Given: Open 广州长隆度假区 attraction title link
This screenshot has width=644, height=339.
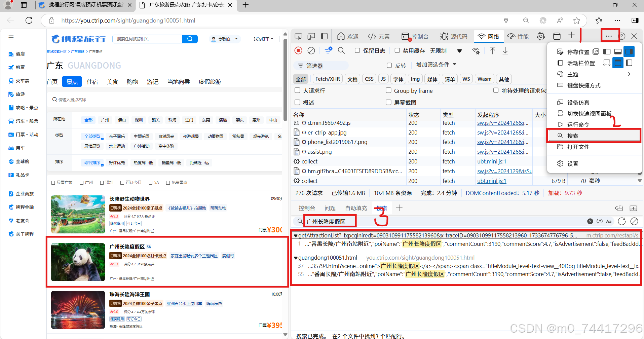Looking at the screenshot, I should point(127,247).
